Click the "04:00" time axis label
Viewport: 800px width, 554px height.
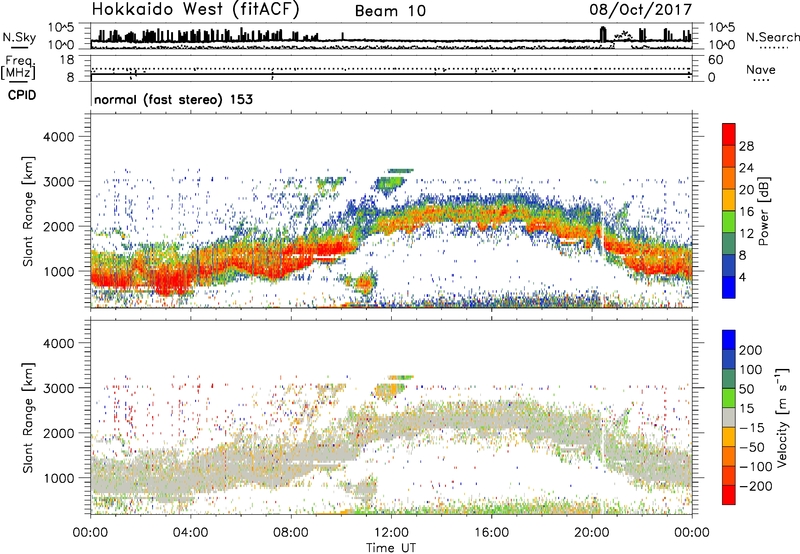pyautogui.click(x=191, y=533)
